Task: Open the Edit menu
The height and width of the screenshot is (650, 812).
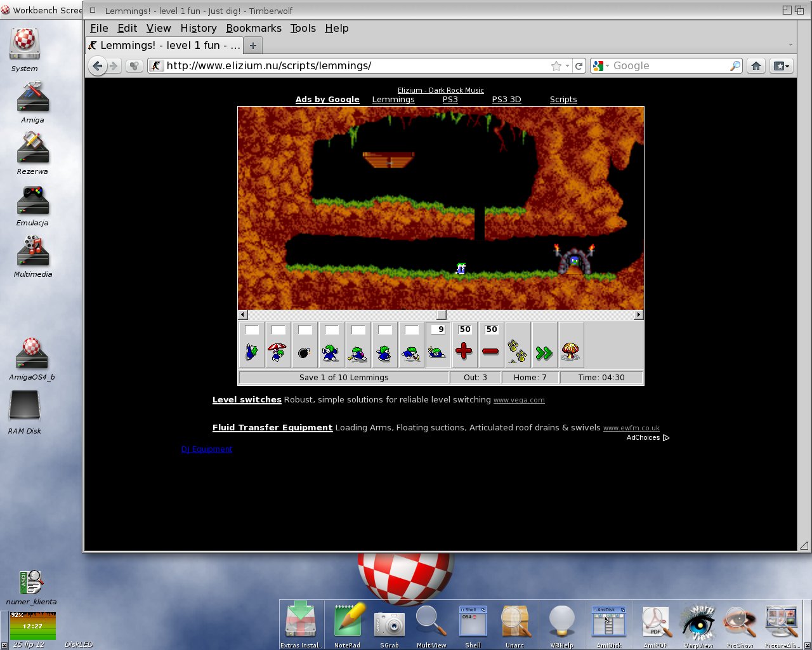Action: pyautogui.click(x=127, y=29)
